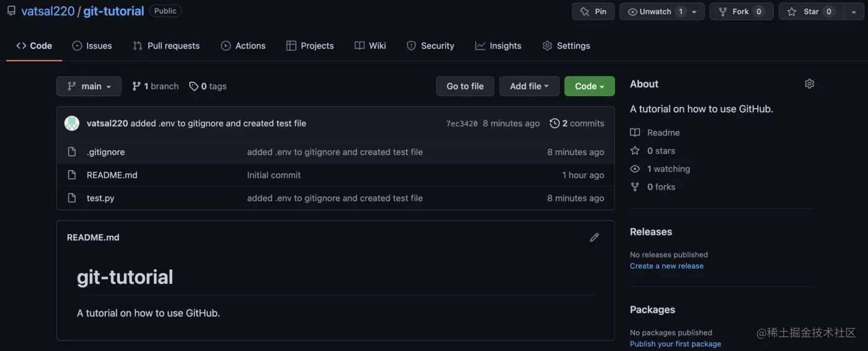The image size is (868, 351).
Task: Open the green Code dropdown
Action: tap(589, 86)
